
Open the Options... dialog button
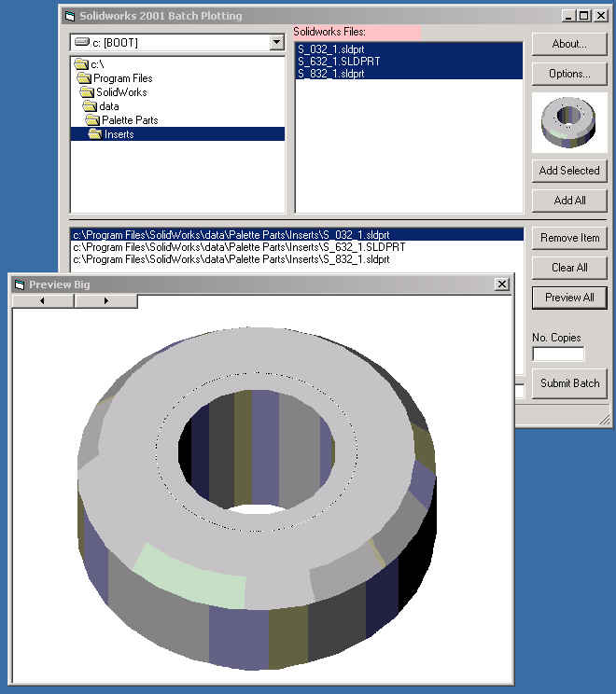pos(568,74)
